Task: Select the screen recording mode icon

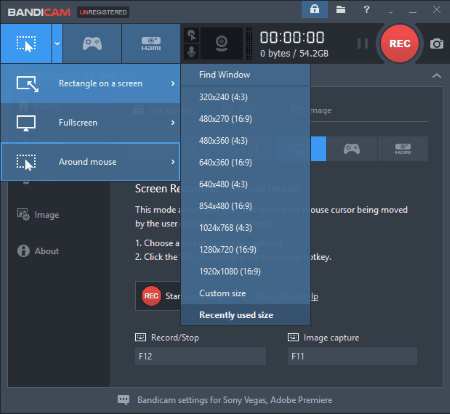Action: (x=26, y=44)
